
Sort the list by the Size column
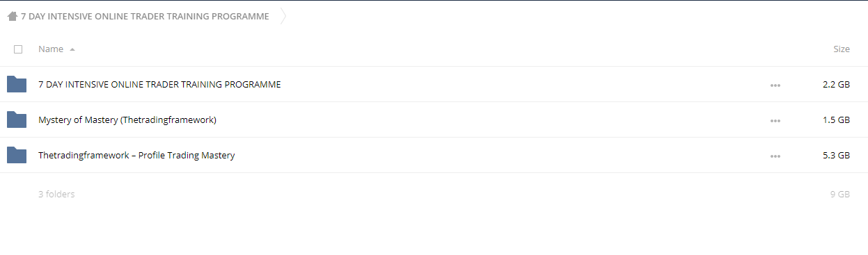point(842,49)
